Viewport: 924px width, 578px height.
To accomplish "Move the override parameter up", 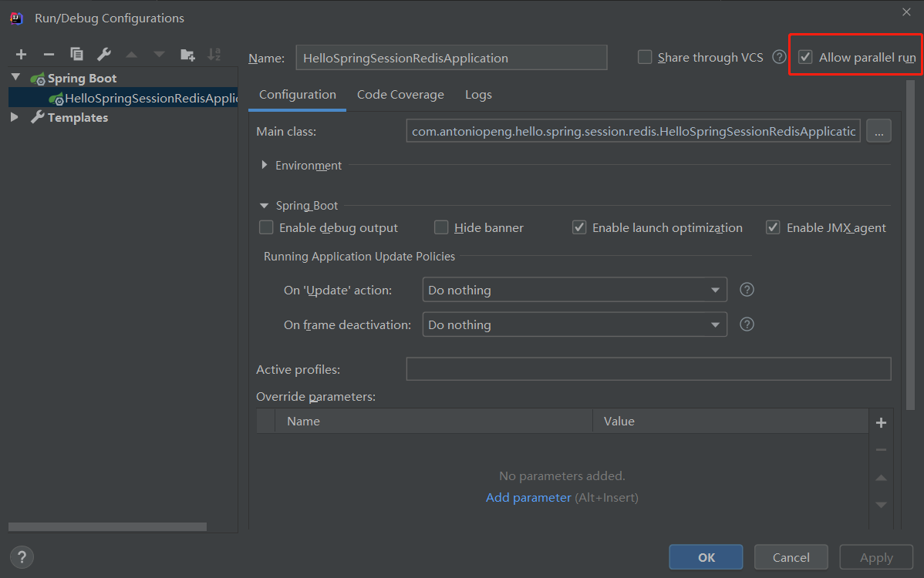I will (x=881, y=477).
